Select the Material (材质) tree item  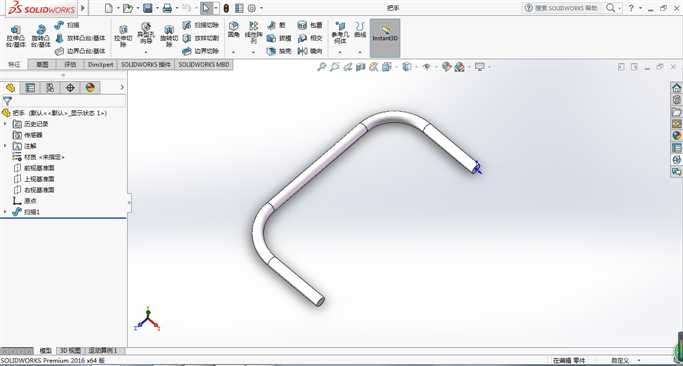click(39, 157)
